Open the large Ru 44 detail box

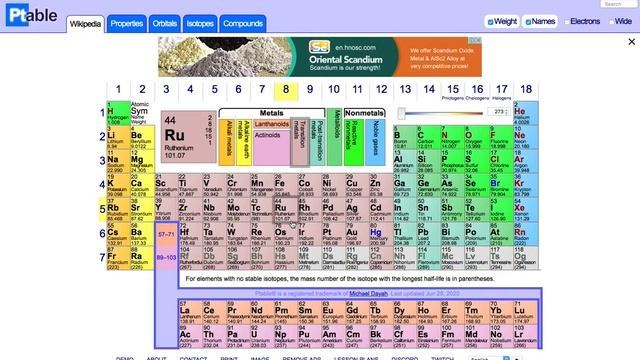pos(189,137)
